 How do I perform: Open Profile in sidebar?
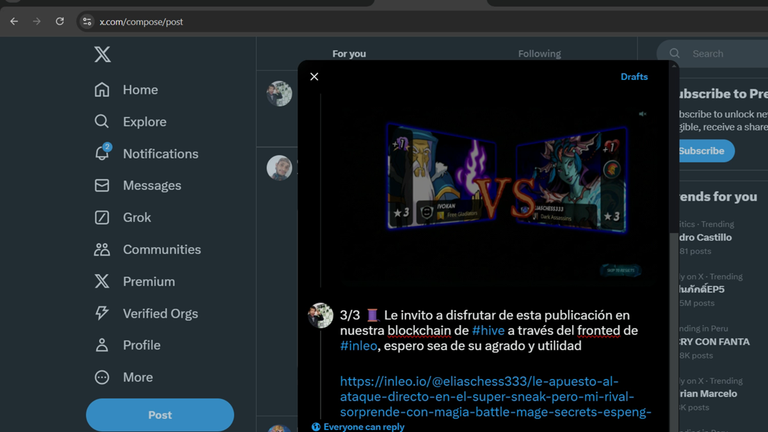click(127, 345)
